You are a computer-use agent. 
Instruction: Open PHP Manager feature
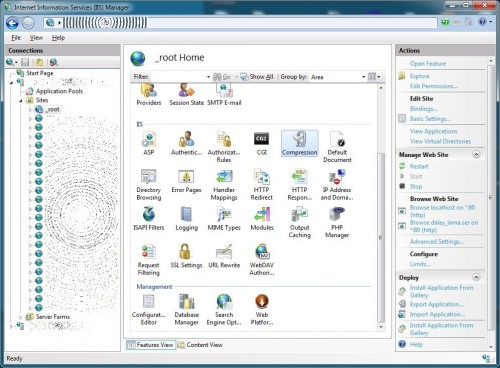(337, 222)
